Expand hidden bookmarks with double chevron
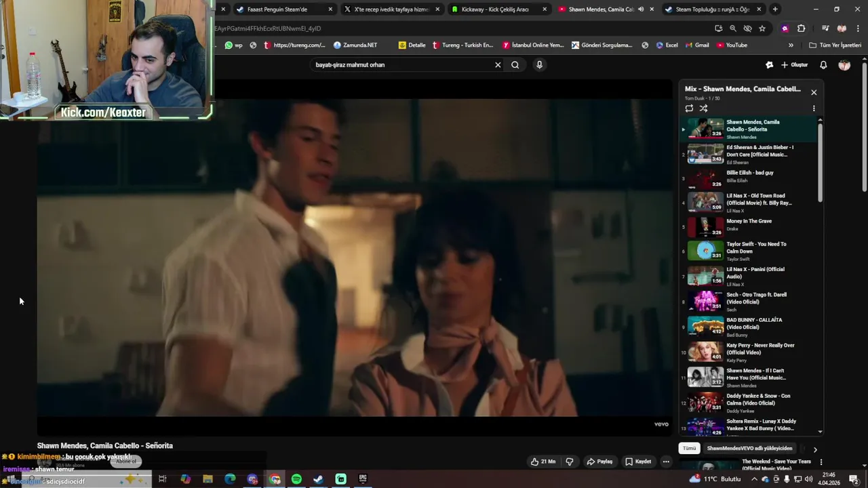The height and width of the screenshot is (488, 868). click(x=791, y=45)
